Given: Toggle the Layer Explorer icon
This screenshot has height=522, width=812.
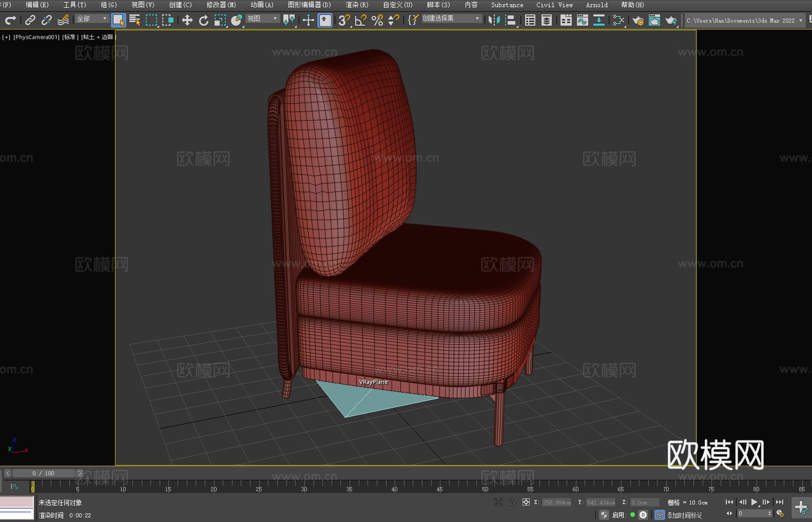Looking at the screenshot, I should pos(547,20).
